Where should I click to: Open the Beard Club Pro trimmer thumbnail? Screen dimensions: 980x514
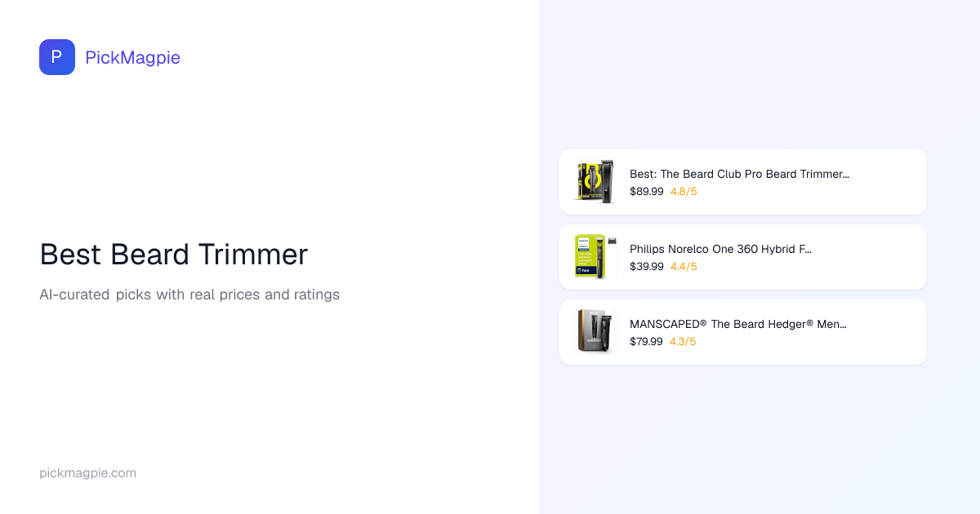[x=595, y=181]
